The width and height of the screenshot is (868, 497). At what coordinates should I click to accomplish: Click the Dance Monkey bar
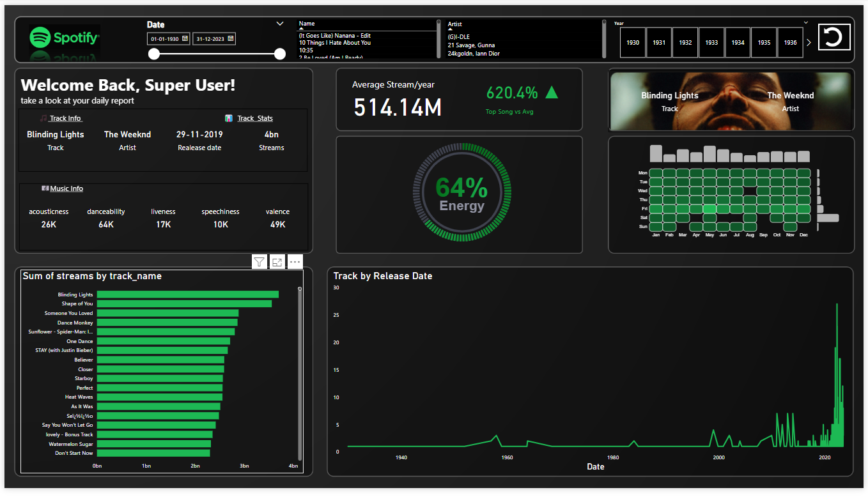[x=167, y=323]
